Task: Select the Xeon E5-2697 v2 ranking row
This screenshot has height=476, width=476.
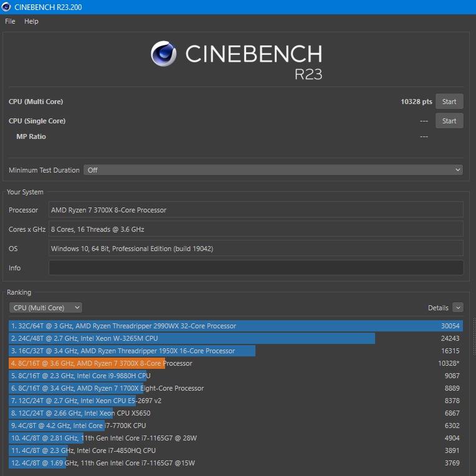Action: coord(236,401)
